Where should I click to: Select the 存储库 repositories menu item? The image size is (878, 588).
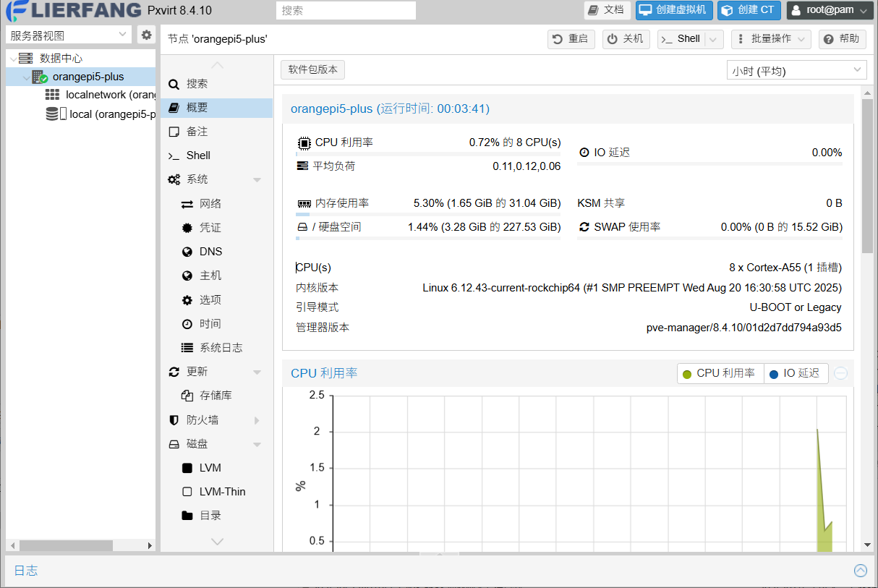coord(216,396)
